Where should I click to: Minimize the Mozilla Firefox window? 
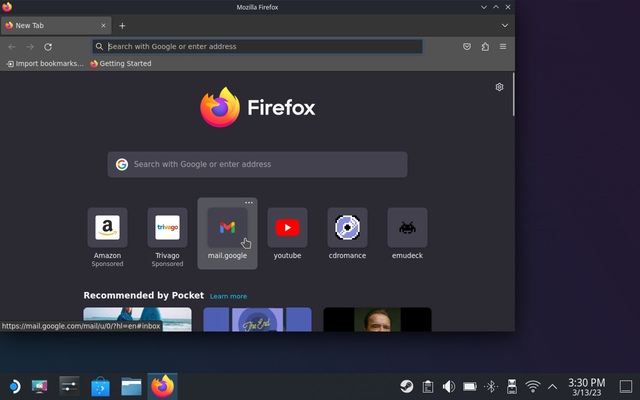tap(484, 7)
